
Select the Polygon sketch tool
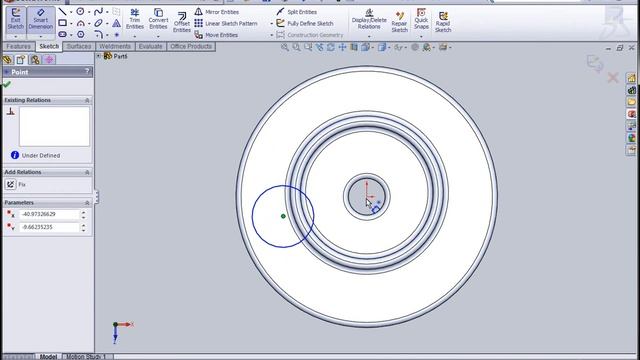[x=80, y=35]
